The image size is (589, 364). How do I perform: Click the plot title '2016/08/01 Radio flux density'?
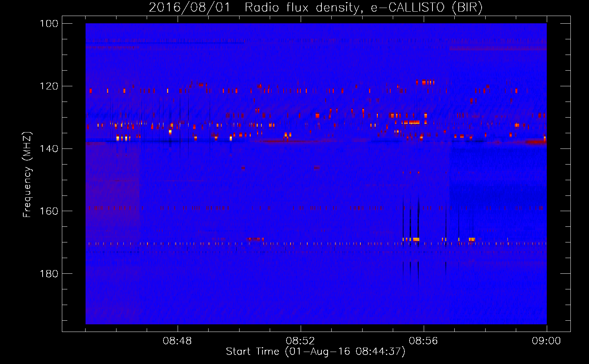point(316,8)
